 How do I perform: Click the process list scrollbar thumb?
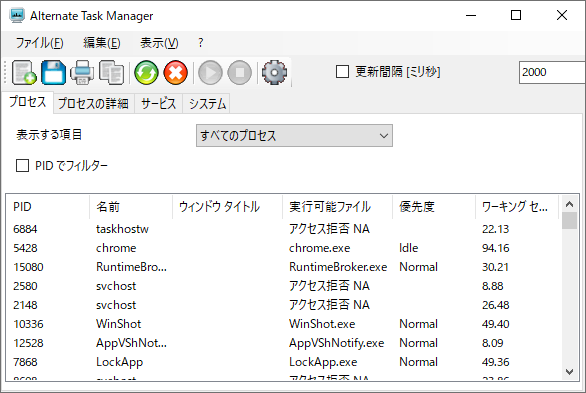[x=570, y=220]
